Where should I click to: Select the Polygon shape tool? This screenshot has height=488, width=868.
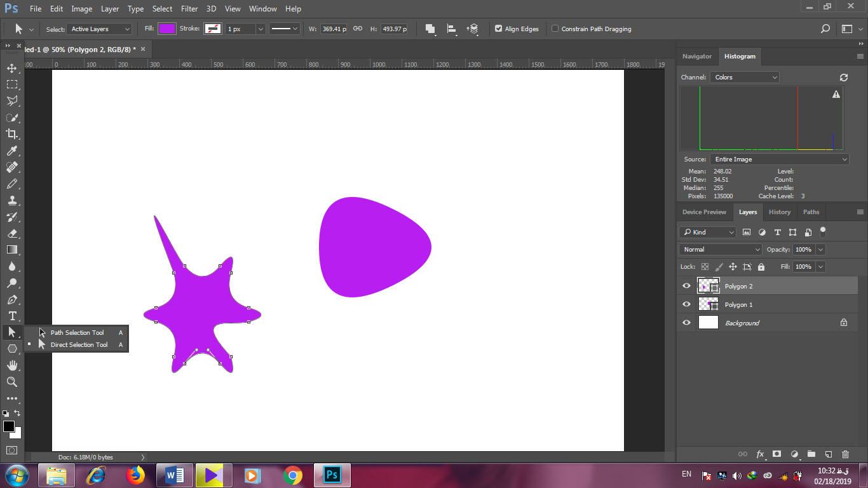pos(12,349)
